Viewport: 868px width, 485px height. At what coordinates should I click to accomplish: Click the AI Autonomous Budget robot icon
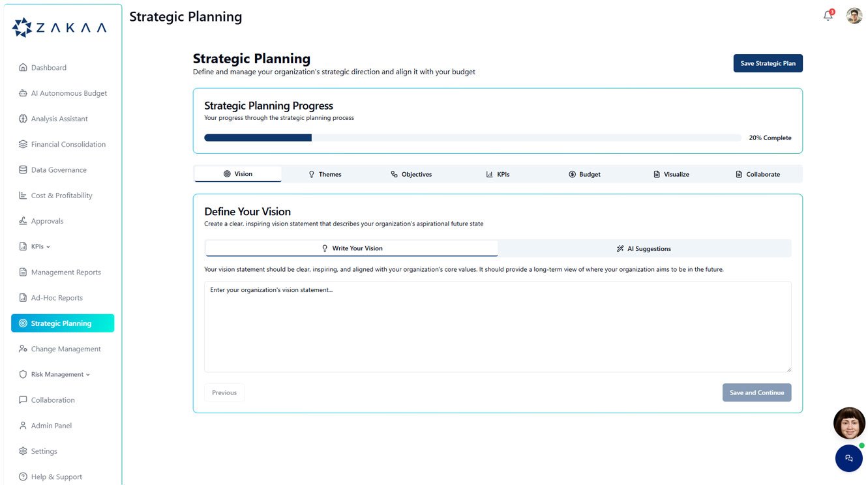(x=23, y=93)
